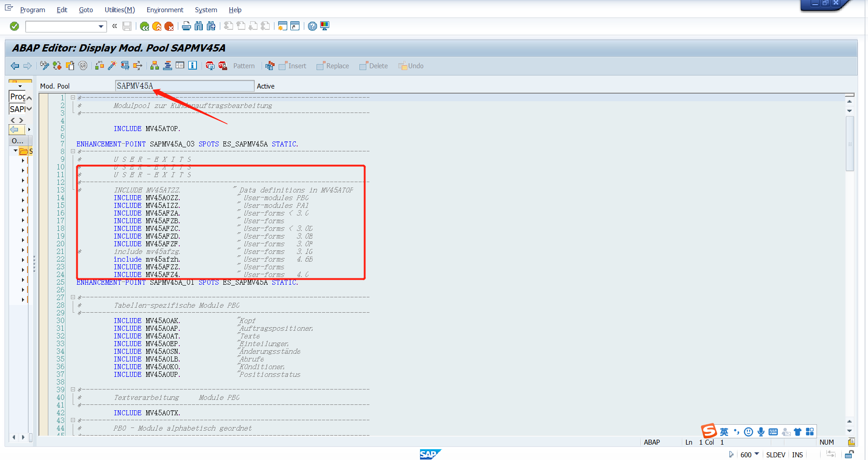This screenshot has width=868, height=460.
Task: Click the green Continue (checkmark) icon
Action: pyautogui.click(x=14, y=26)
